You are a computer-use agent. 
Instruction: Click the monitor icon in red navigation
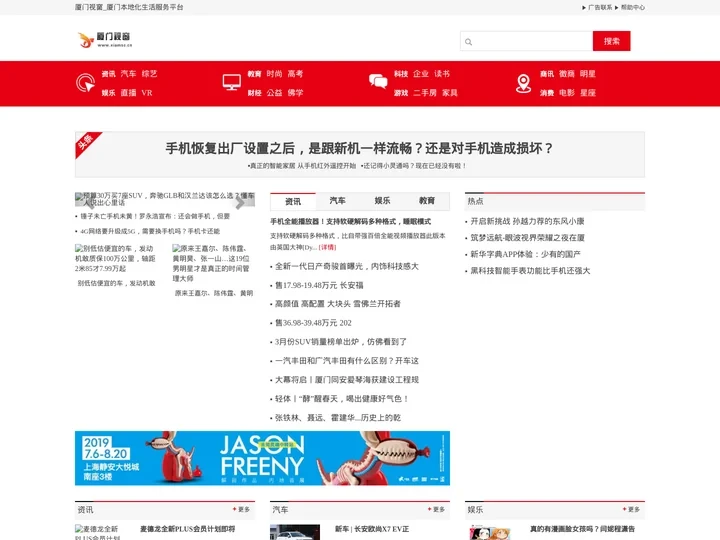[x=232, y=83]
